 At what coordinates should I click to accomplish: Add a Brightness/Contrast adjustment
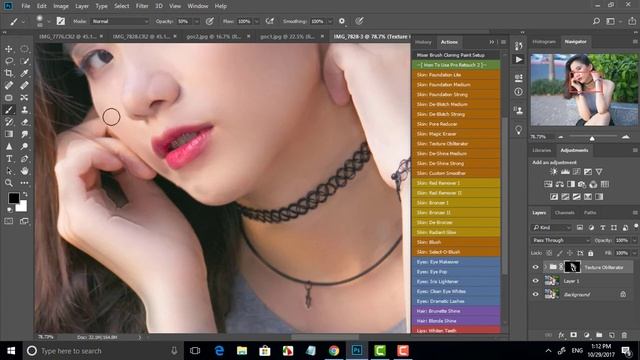[553, 172]
